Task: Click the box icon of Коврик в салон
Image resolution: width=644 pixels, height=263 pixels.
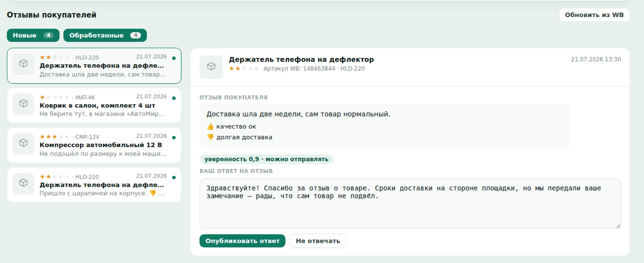Action: click(x=23, y=104)
